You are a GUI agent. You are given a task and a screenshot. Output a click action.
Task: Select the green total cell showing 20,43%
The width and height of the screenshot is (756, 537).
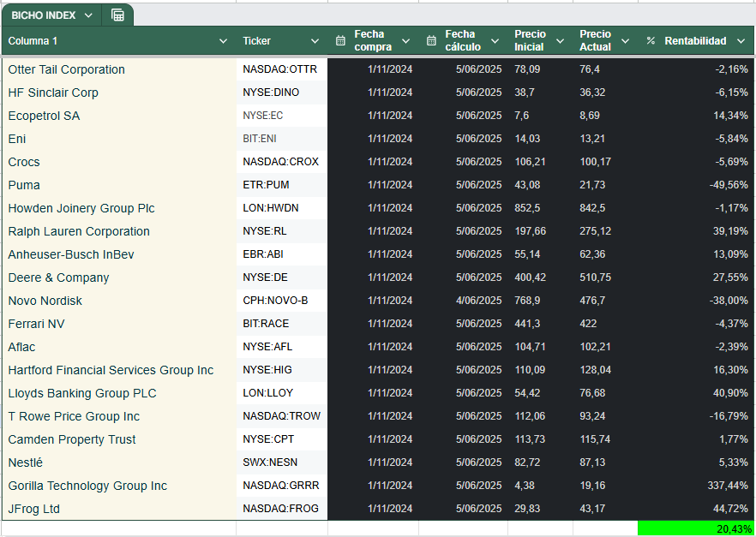click(696, 529)
